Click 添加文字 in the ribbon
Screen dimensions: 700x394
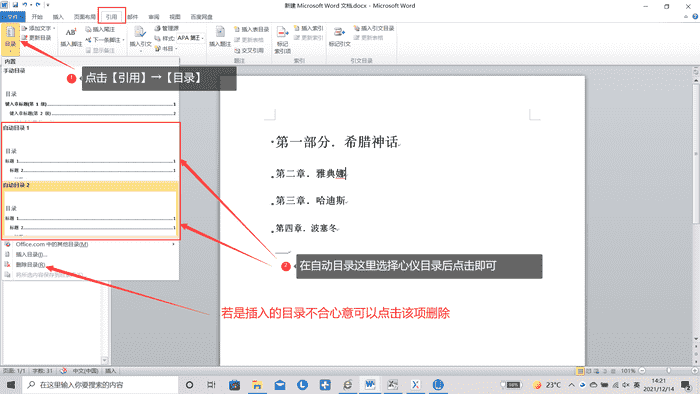click(x=39, y=28)
